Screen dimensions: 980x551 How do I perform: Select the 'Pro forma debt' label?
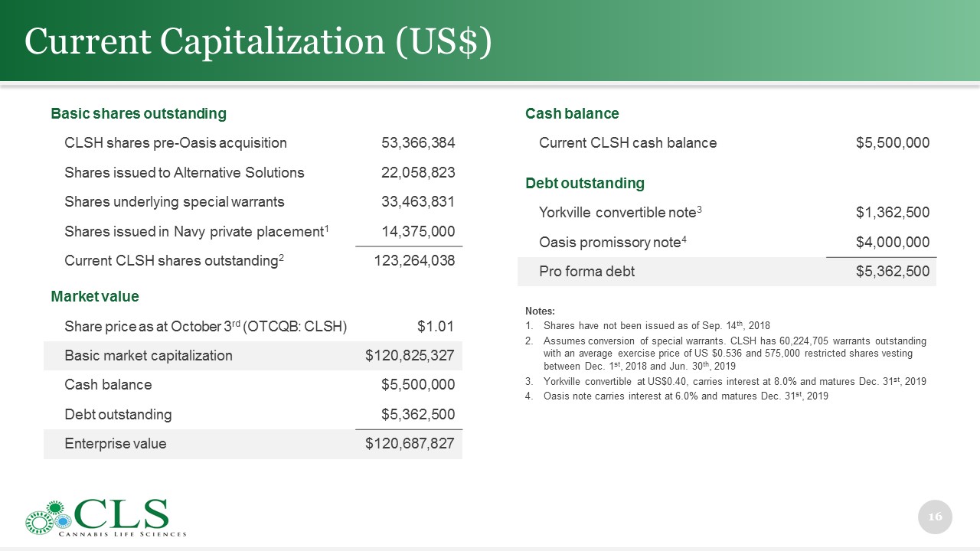(586, 271)
